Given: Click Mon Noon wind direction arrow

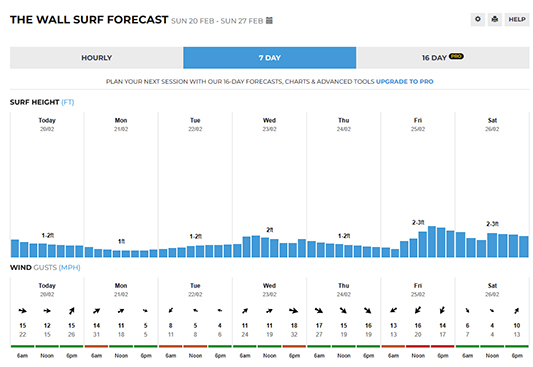Looking at the screenshot, I should point(121,311).
